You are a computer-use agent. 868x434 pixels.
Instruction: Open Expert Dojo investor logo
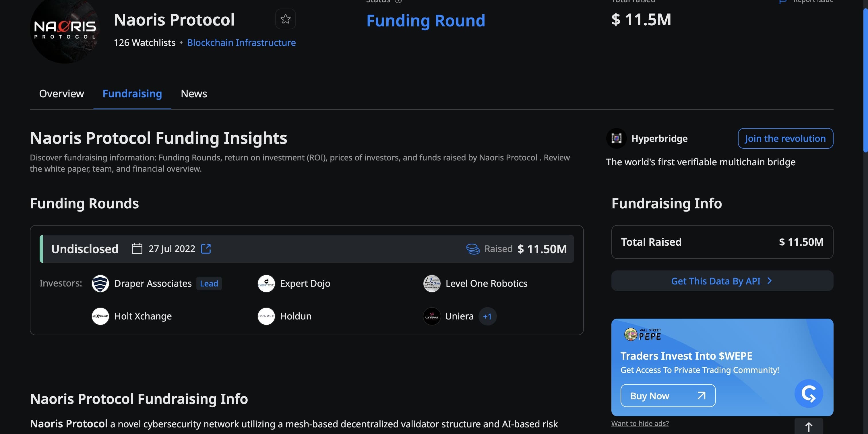pos(266,283)
